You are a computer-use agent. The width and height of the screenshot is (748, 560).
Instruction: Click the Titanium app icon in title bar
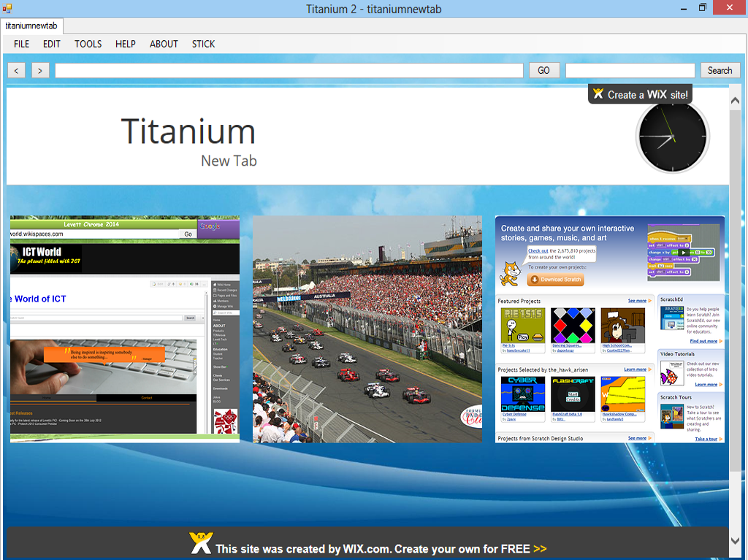point(7,8)
